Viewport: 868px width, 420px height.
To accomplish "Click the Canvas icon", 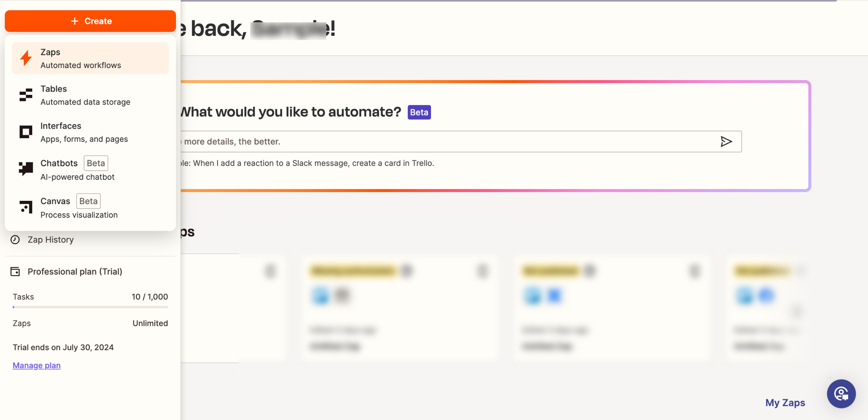I will (26, 207).
